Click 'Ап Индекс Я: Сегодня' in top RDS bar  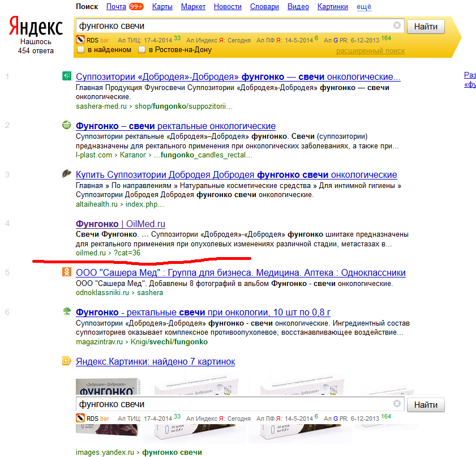(218, 40)
